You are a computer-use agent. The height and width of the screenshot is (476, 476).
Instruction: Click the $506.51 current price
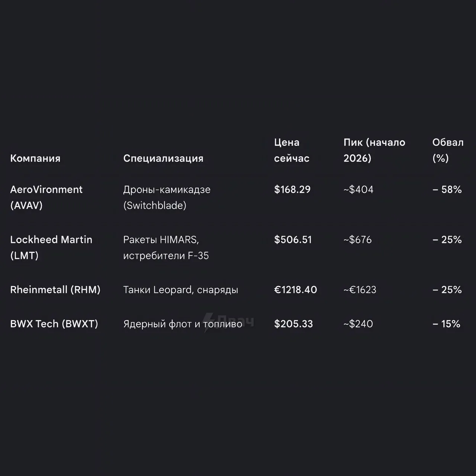(293, 240)
